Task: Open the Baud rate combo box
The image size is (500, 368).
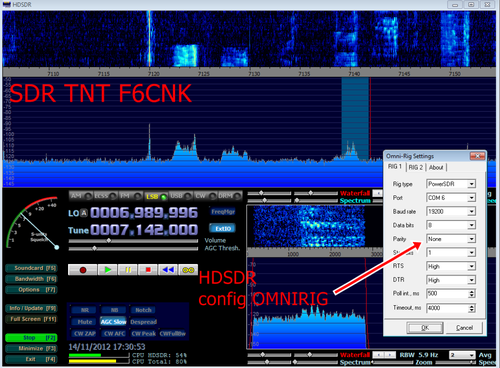Action: (451, 212)
